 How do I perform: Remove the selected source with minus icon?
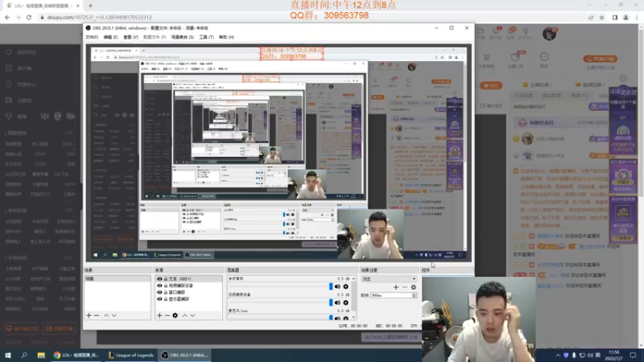coord(167,315)
